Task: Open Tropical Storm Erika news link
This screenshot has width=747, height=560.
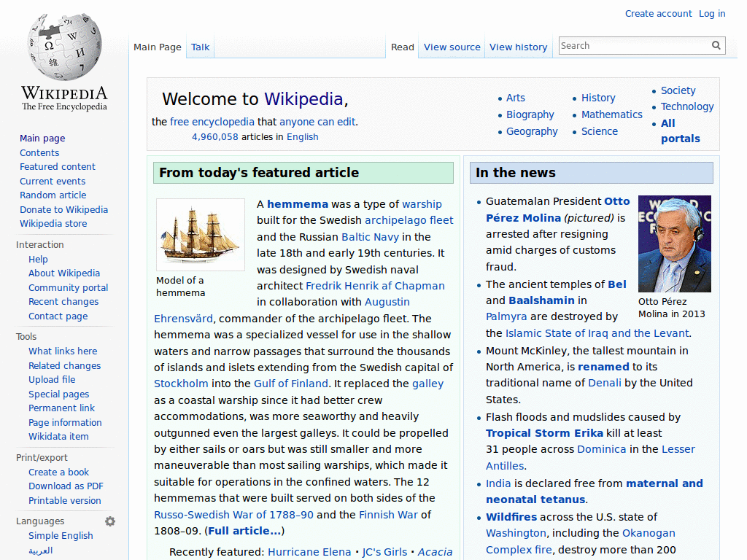Action: click(544, 433)
